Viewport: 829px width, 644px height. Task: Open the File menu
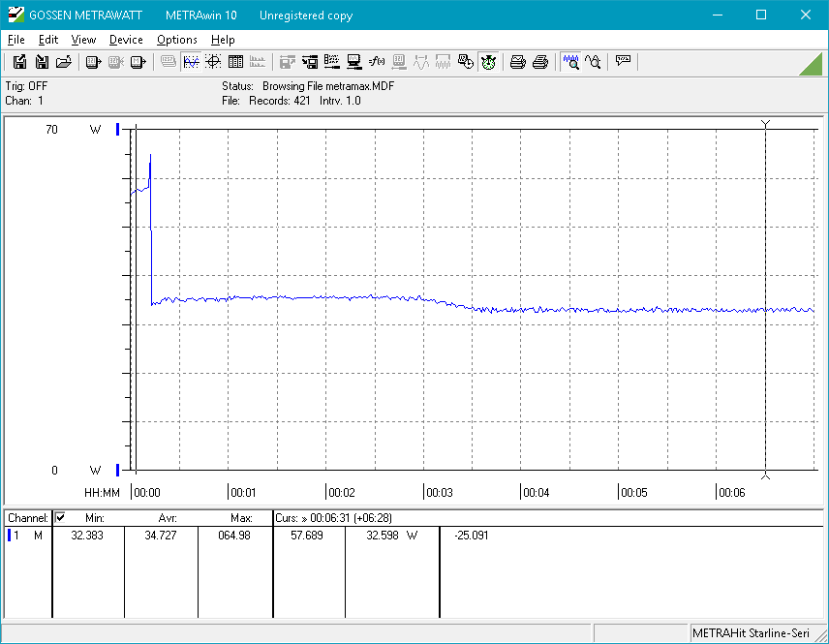click(16, 40)
